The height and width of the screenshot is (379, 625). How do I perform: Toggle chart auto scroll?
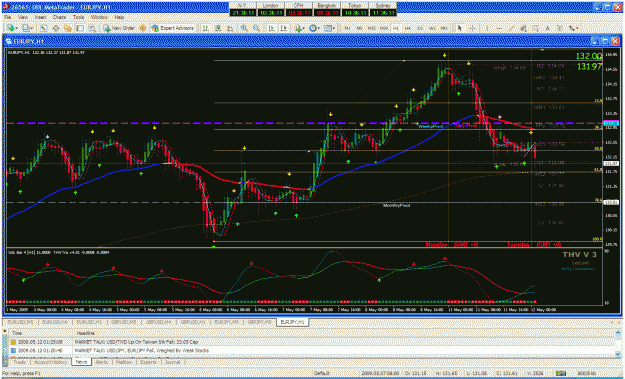(x=271, y=28)
